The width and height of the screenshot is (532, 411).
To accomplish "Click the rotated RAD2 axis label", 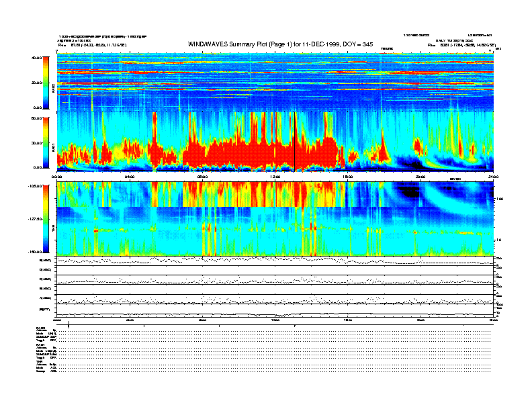I will tap(54, 89).
